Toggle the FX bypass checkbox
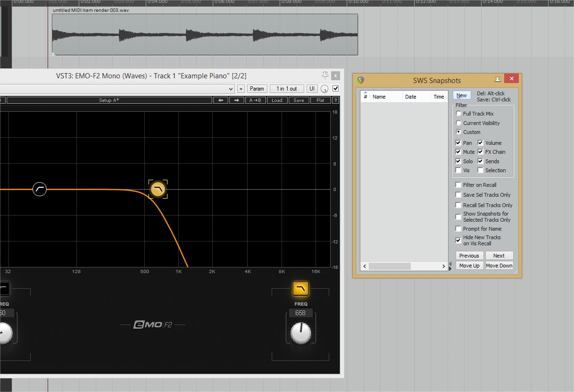The height and width of the screenshot is (392, 574). click(335, 89)
